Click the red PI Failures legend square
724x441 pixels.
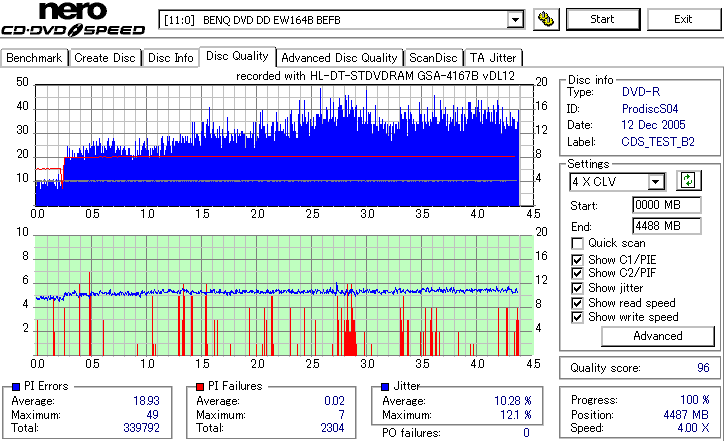200,387
